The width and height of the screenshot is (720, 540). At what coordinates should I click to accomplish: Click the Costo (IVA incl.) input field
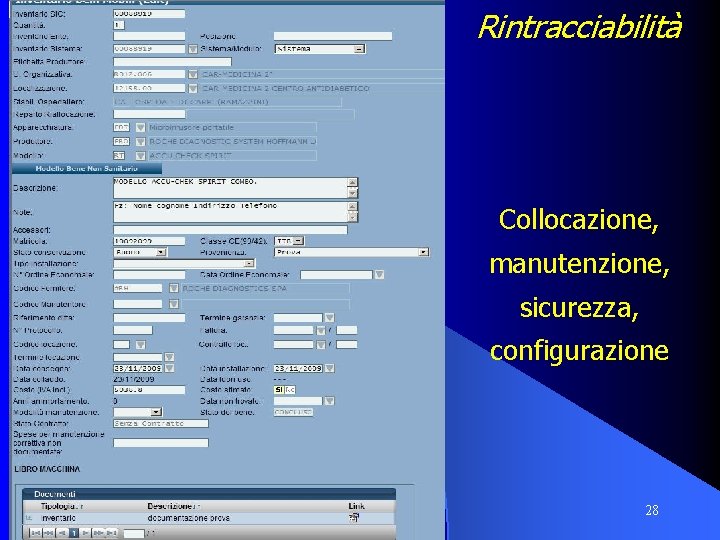149,390
